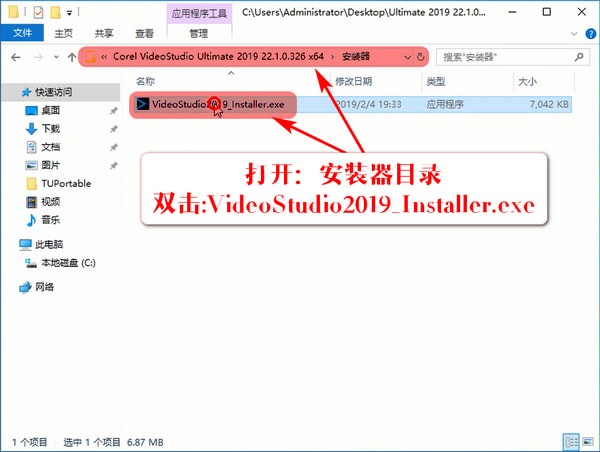Sort by the 修改日期 column header
600x452 pixels.
point(354,81)
